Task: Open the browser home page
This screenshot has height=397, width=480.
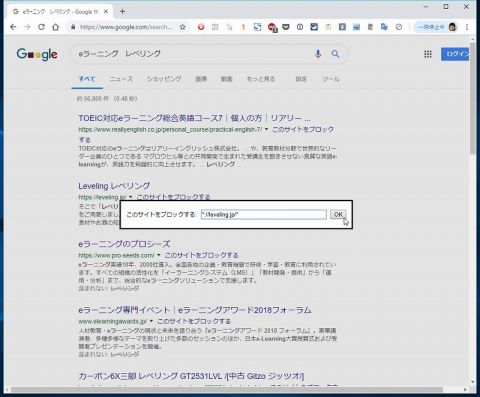Action: 56,27
